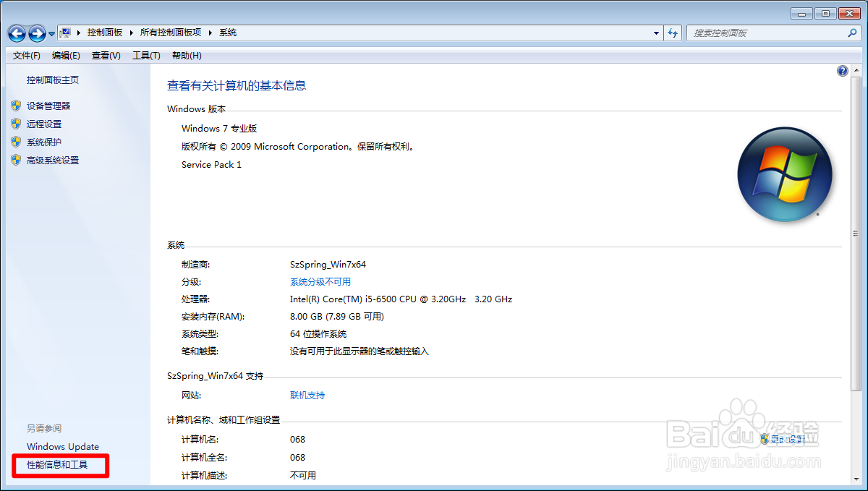Open the help question mark icon
This screenshot has height=491, width=868.
point(843,71)
